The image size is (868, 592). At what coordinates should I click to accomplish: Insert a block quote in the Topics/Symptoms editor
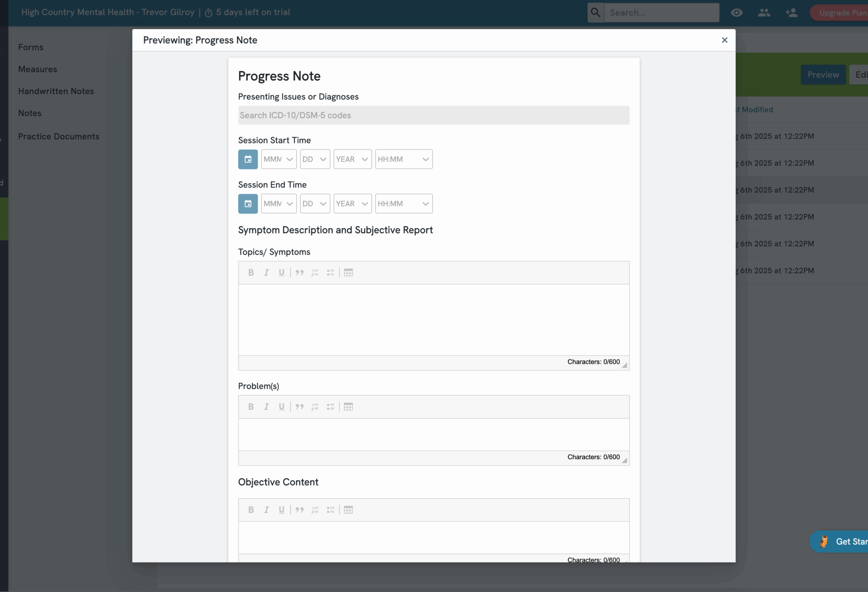point(299,272)
